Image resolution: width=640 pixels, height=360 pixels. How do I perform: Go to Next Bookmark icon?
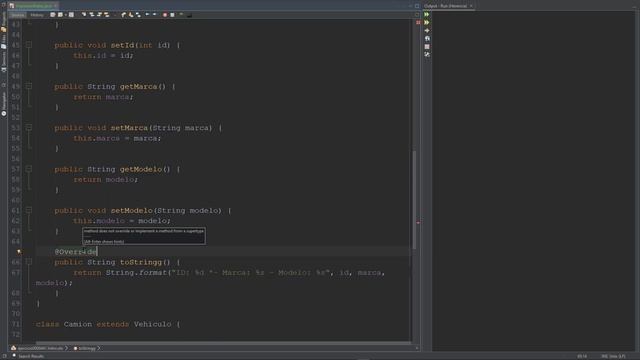[131, 15]
